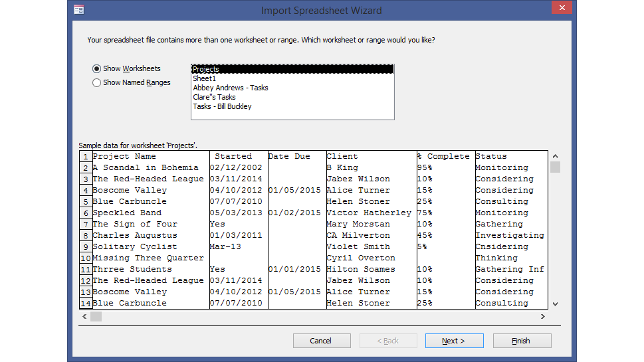Click the sample data scroll down arrow
644x362 pixels.
click(x=556, y=304)
